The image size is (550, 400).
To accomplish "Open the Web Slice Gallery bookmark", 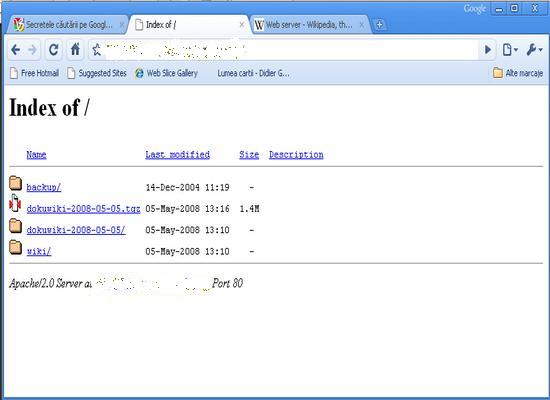I will [x=166, y=73].
